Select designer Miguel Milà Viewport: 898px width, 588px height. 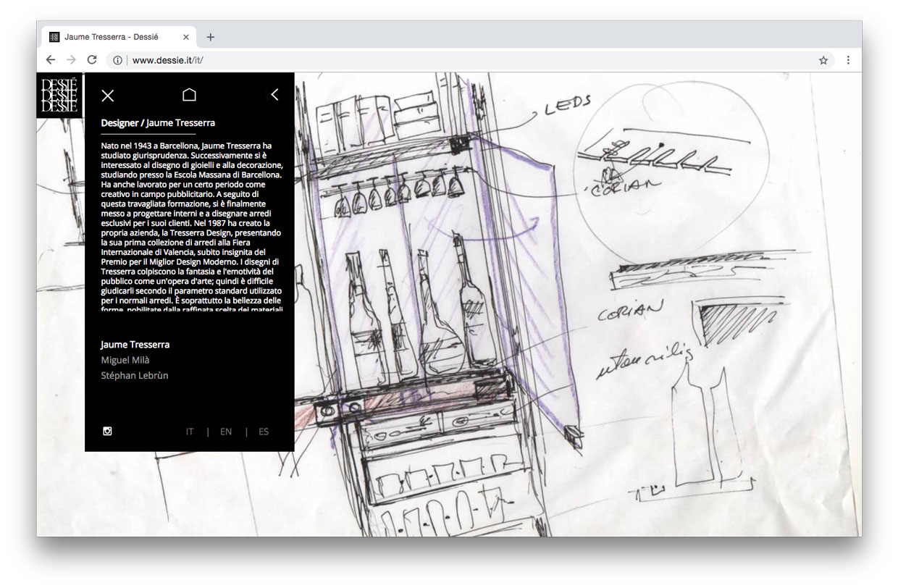(125, 360)
